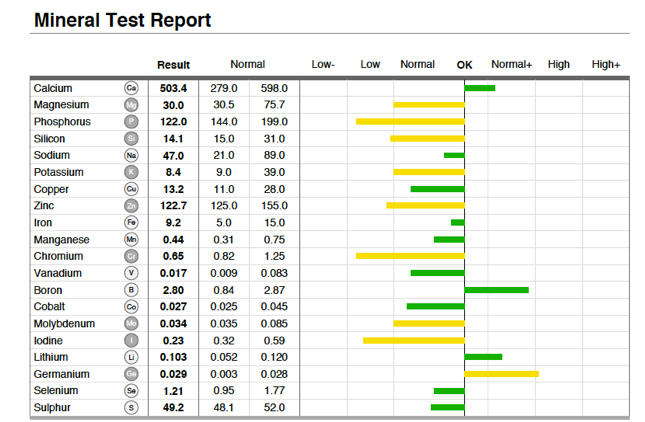Click the Iodine yellow level bar
The height and width of the screenshot is (422, 645).
414,341
